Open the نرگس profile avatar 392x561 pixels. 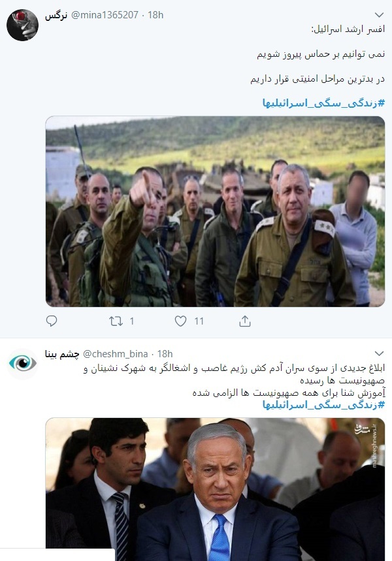click(23, 25)
